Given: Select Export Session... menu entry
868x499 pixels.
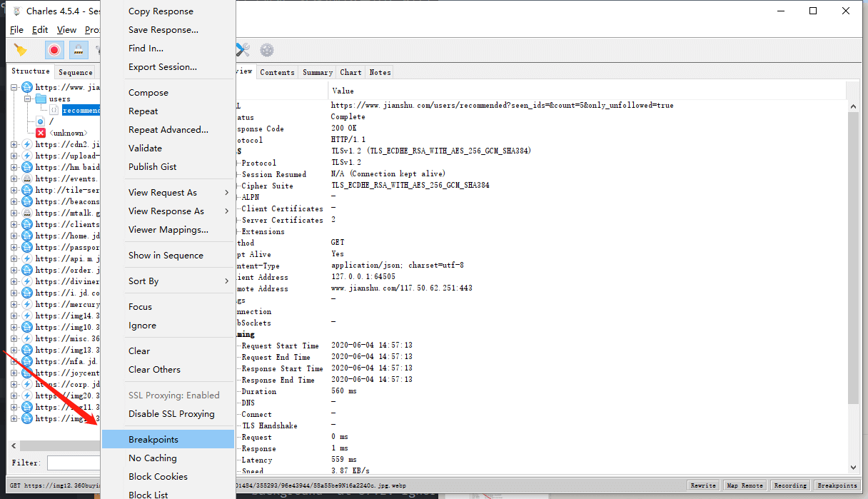Looking at the screenshot, I should pyautogui.click(x=168, y=67).
